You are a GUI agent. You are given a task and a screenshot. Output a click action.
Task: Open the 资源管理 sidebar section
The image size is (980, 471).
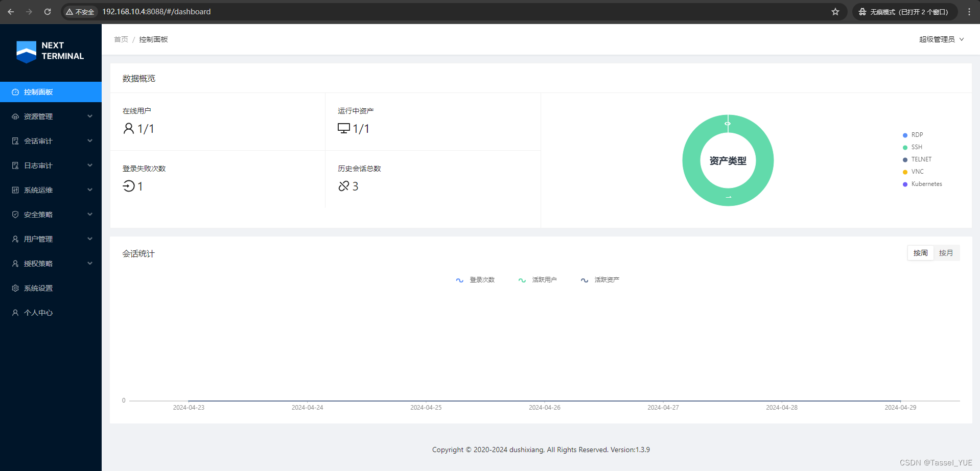pos(38,116)
